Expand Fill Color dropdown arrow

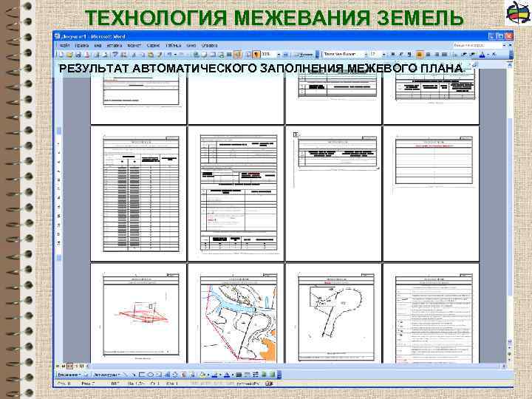click(x=208, y=375)
